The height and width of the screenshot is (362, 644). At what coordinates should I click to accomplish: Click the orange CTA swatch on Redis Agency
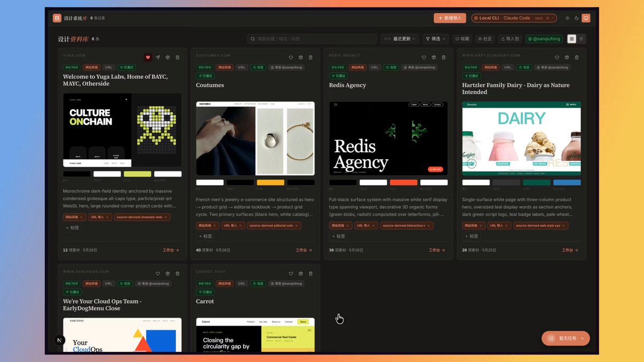click(x=404, y=182)
